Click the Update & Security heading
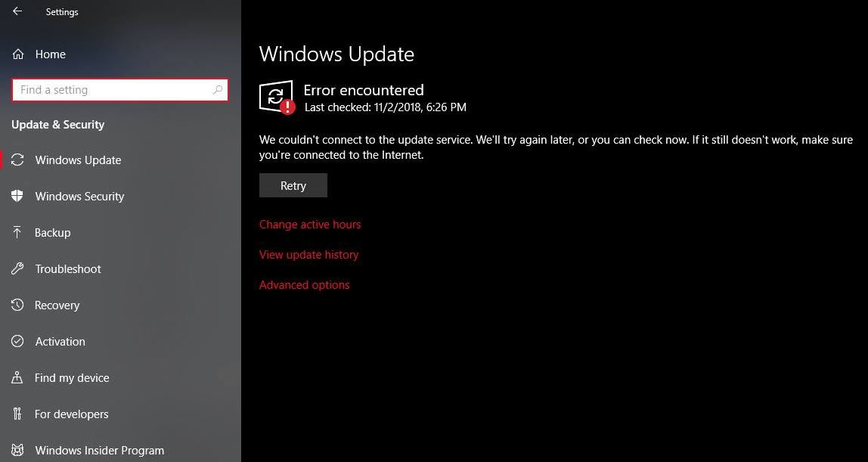This screenshot has width=868, height=462. point(57,125)
